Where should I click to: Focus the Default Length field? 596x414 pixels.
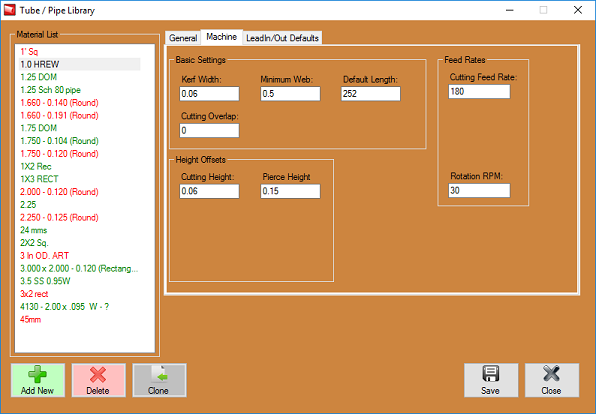[x=371, y=94]
